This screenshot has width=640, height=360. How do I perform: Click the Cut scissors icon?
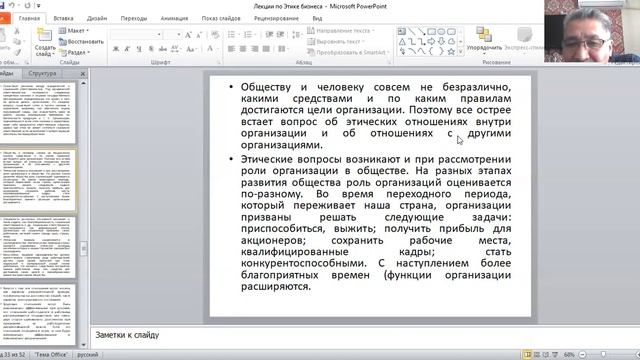(x=17, y=31)
